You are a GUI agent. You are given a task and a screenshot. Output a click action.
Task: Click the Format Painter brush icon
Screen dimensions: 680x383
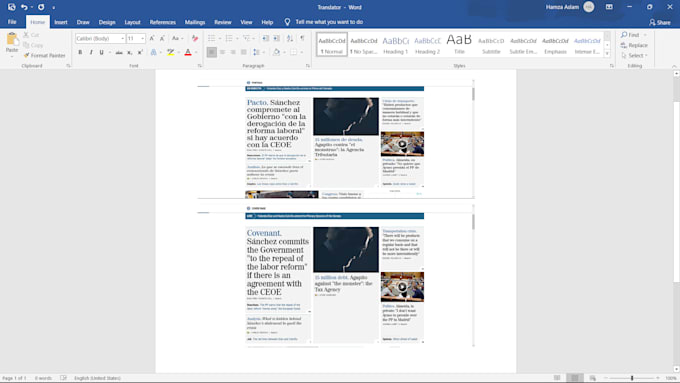tap(26, 56)
